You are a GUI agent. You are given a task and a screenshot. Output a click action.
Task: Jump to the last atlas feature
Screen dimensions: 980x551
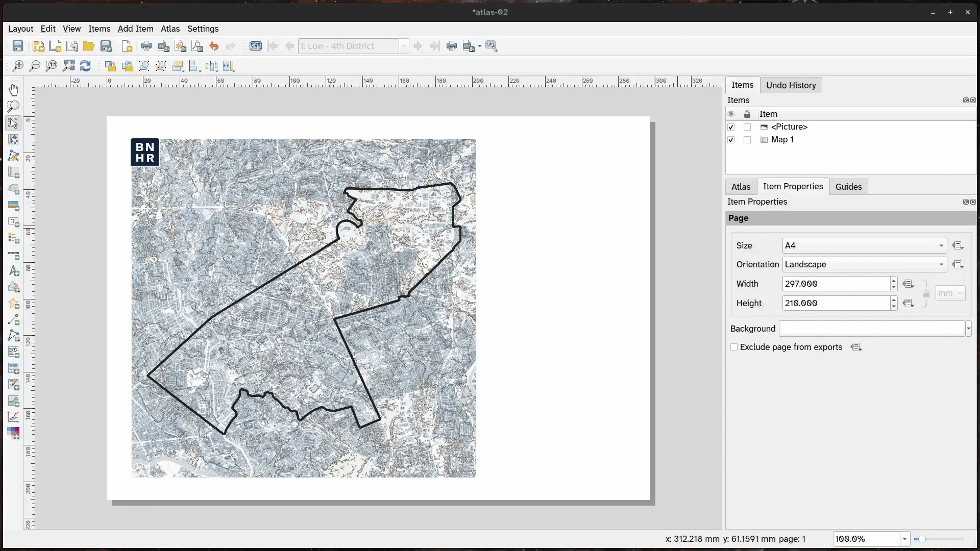(435, 46)
